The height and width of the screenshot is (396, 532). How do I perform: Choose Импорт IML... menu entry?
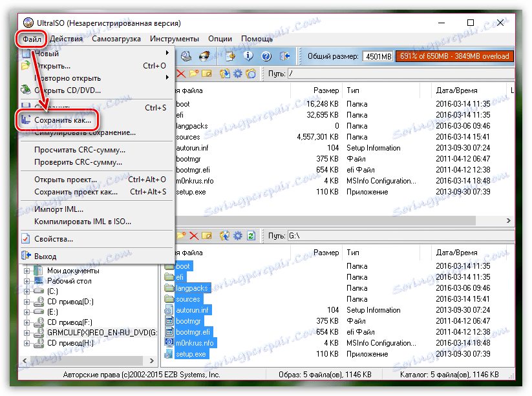pos(96,209)
